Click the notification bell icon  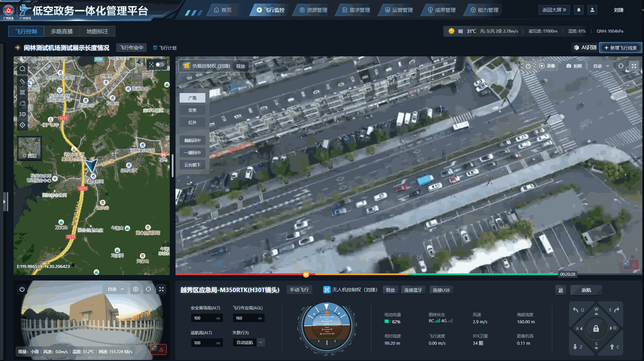(x=579, y=10)
